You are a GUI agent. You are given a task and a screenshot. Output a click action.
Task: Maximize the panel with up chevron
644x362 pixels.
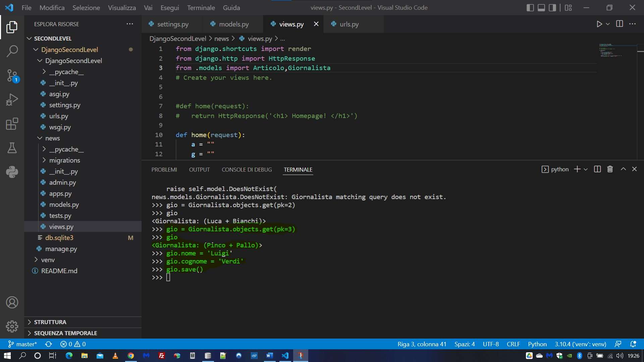pyautogui.click(x=623, y=169)
